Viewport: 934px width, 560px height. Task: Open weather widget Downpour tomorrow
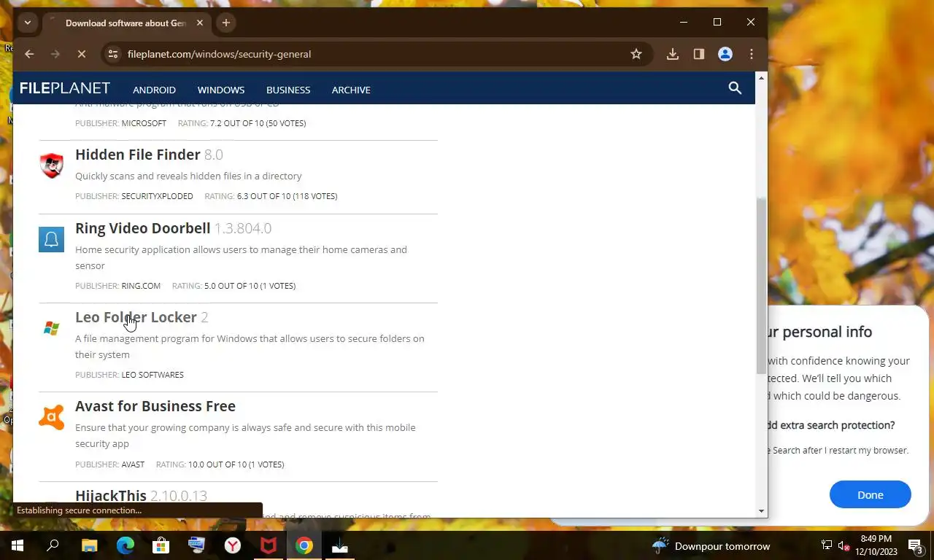[x=711, y=546]
